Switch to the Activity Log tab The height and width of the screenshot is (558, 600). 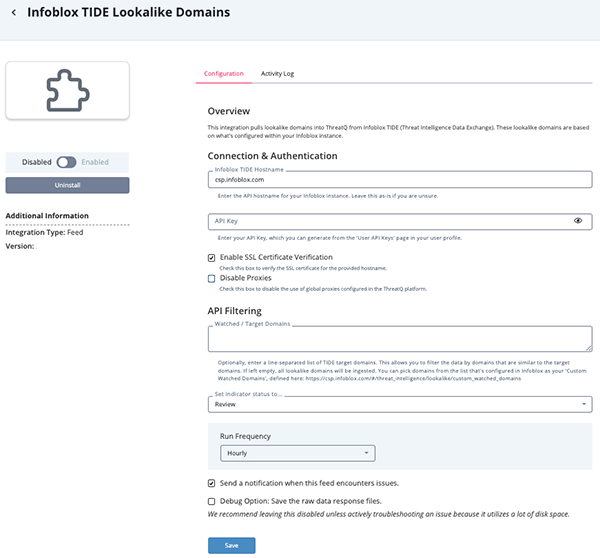[277, 73]
